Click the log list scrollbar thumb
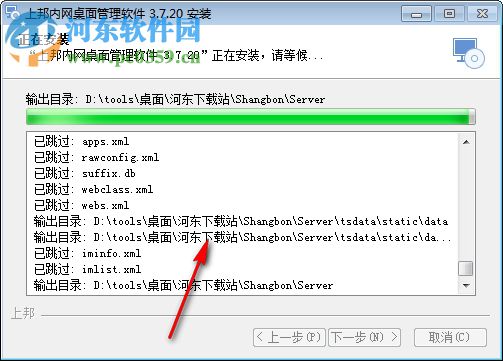Image resolution: width=503 pixels, height=361 pixels. [466, 269]
